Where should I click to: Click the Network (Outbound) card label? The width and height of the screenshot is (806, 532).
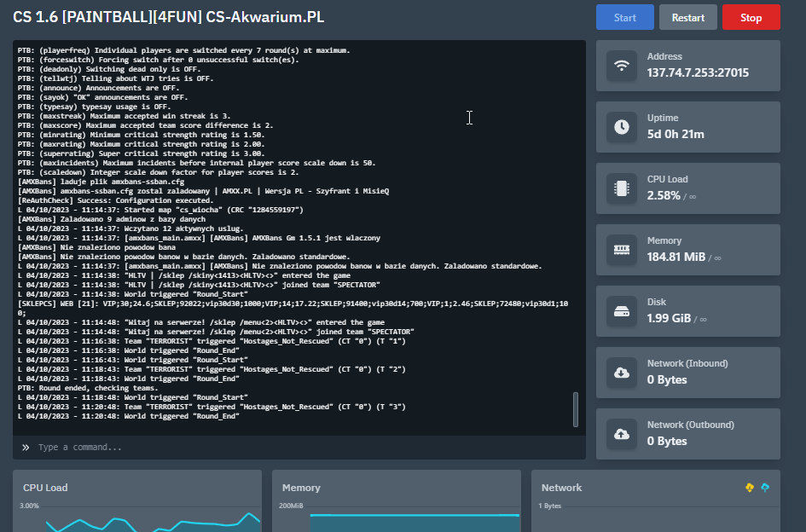(690, 425)
